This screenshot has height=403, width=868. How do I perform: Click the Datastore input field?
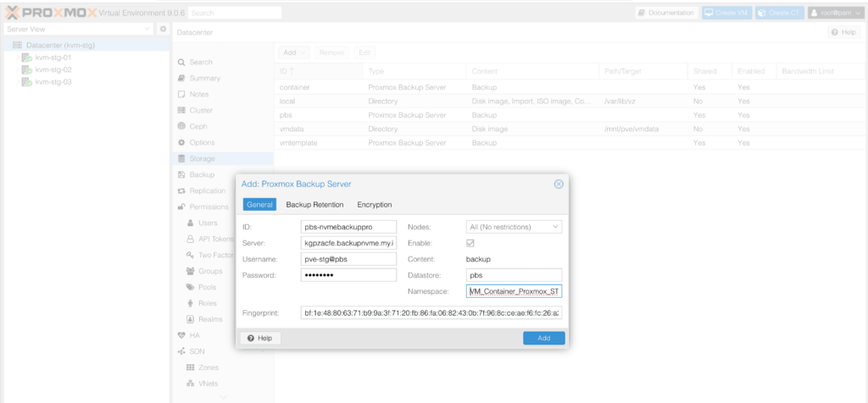click(x=514, y=275)
